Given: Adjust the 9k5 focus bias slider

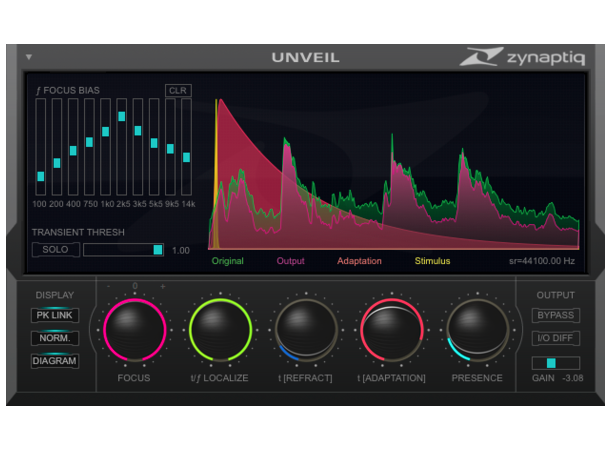Looking at the screenshot, I should tap(170, 149).
